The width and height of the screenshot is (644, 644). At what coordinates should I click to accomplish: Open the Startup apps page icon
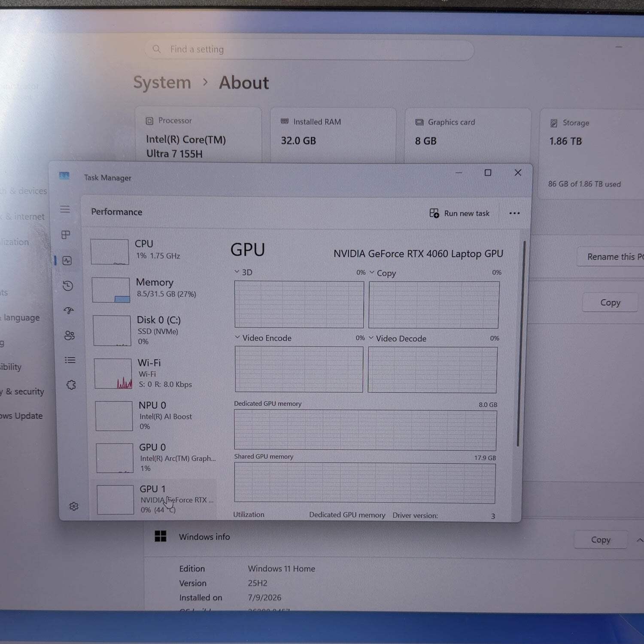(69, 310)
